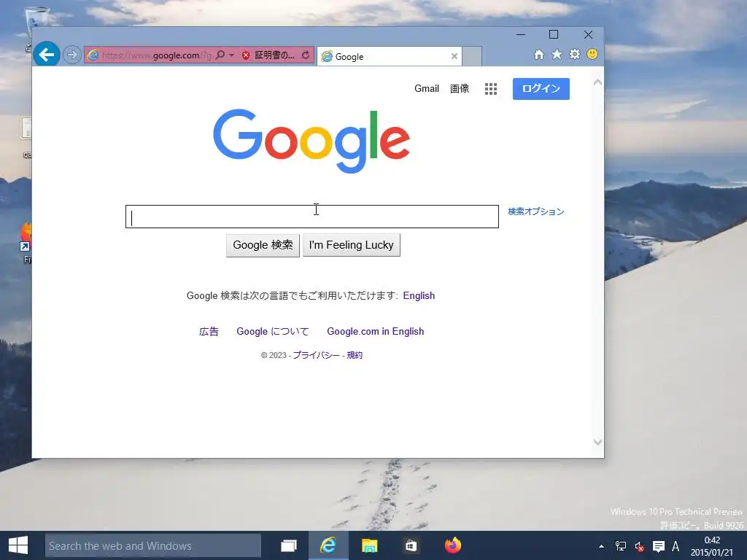The image size is (747, 560).
Task: Open the Google について link
Action: coord(273,332)
